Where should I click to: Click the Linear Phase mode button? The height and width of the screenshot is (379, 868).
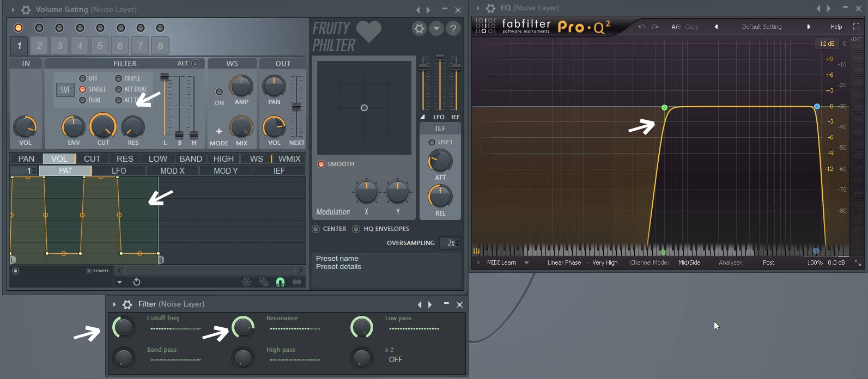(564, 262)
